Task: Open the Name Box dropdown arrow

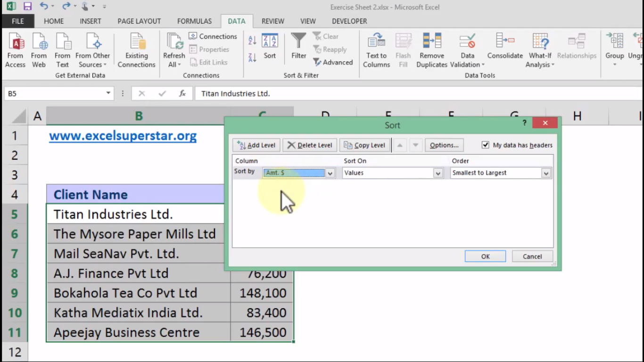Action: [108, 93]
